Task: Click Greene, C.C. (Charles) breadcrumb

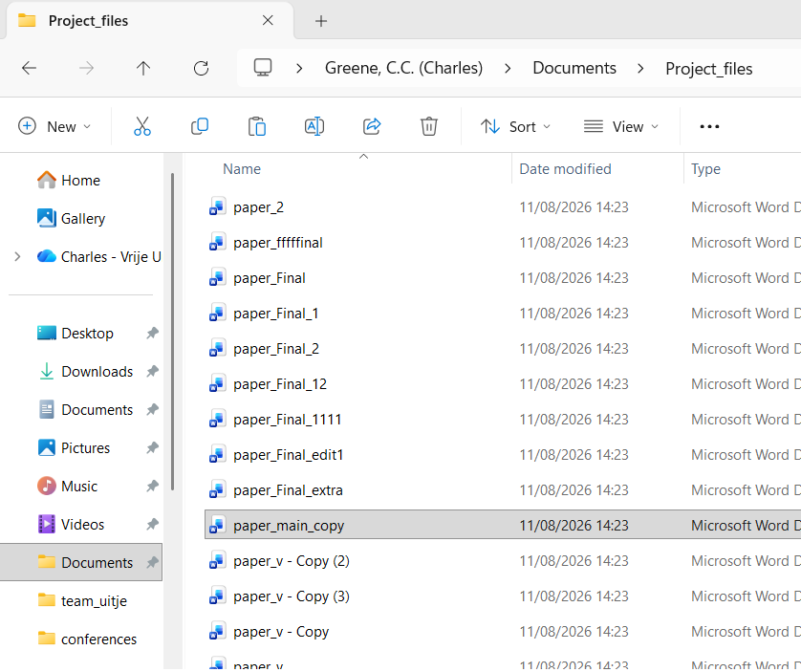Action: [403, 68]
